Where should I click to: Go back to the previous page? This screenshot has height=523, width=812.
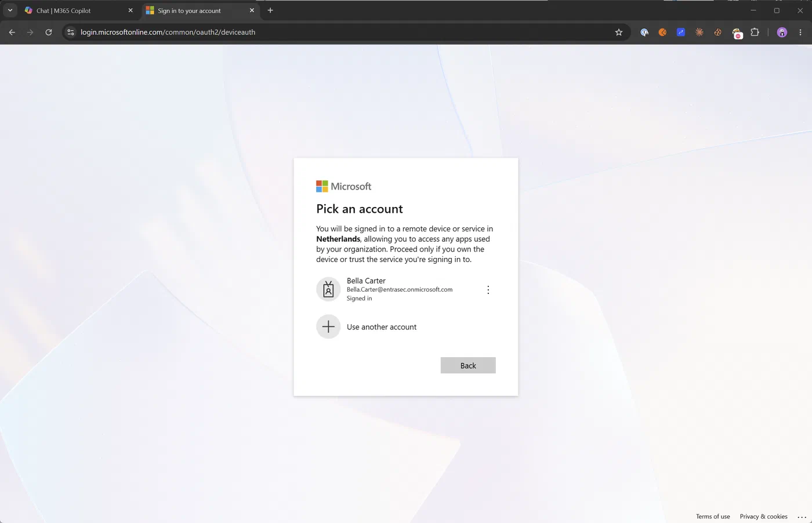12,32
